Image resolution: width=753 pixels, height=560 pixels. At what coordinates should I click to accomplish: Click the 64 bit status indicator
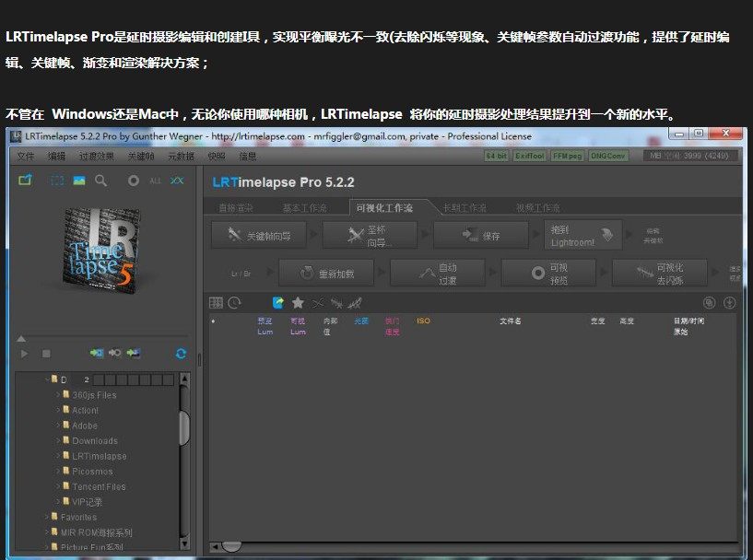pyautogui.click(x=496, y=156)
